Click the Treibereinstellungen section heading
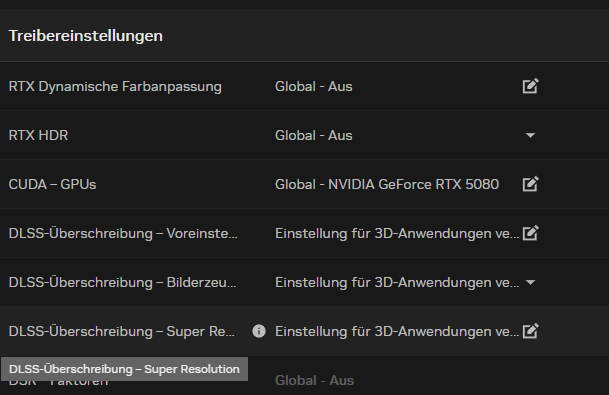 (x=85, y=36)
